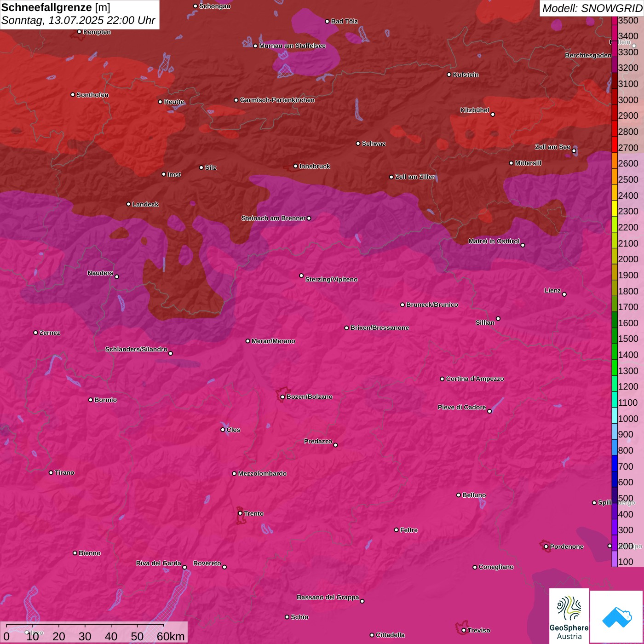The image size is (644, 644).
Task: Click the 100 value in the legend
Action: (626, 562)
